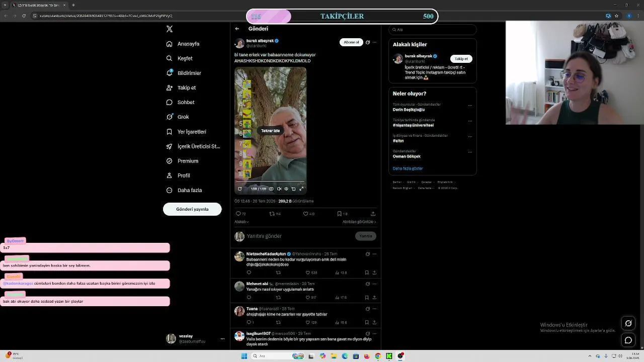Toggle picture-in-picture for the video
The height and width of the screenshot is (362, 644).
click(x=294, y=189)
